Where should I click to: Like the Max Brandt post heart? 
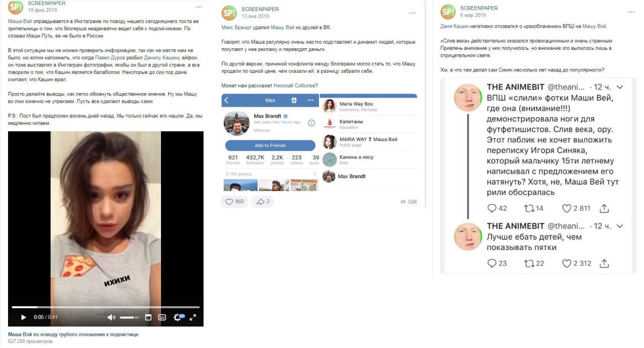(234, 202)
